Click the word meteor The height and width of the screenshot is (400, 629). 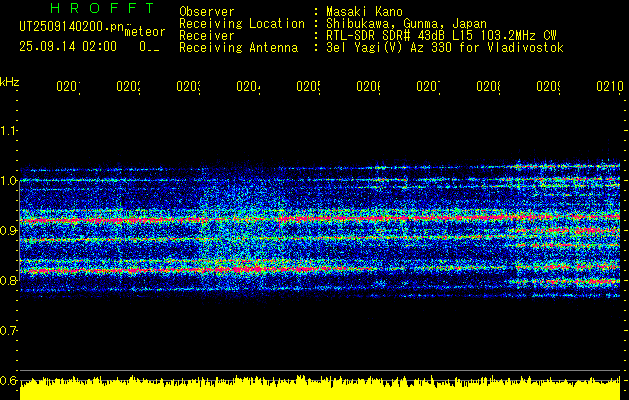click(145, 32)
